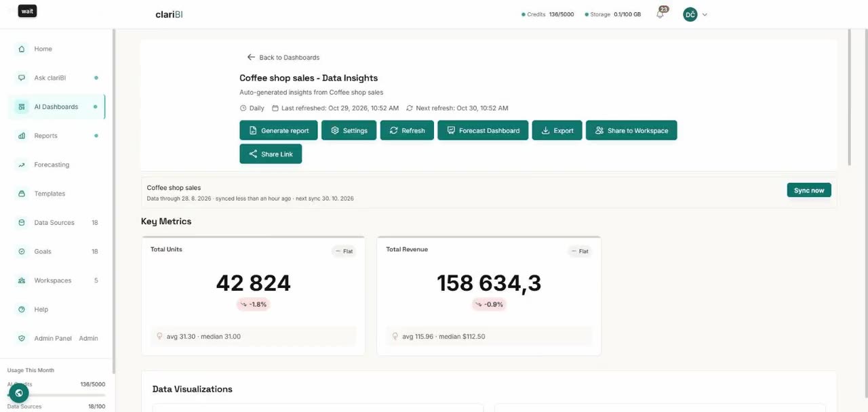Click the clariBI logo
The width and height of the screenshot is (868, 412).
coord(170,14)
